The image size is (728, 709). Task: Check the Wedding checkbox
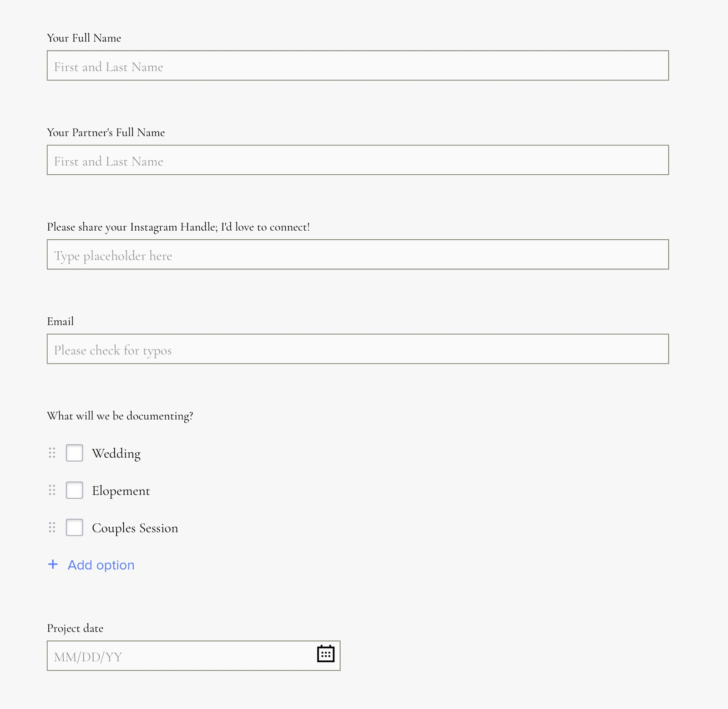click(x=74, y=453)
